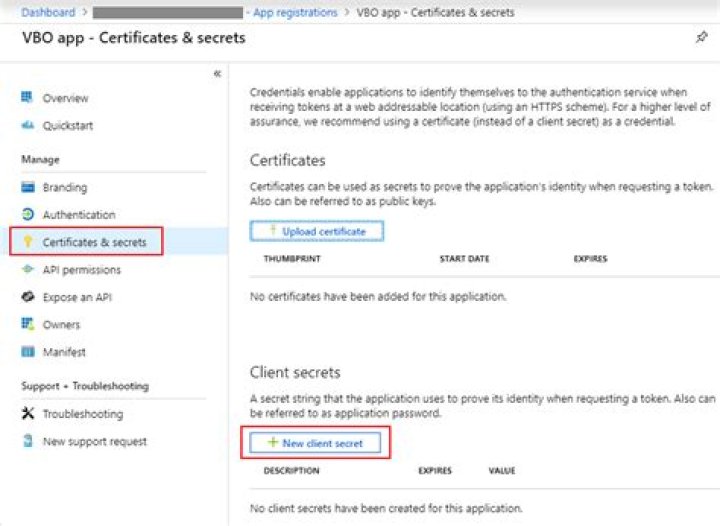Click the Start Date column header

pyautogui.click(x=464, y=259)
